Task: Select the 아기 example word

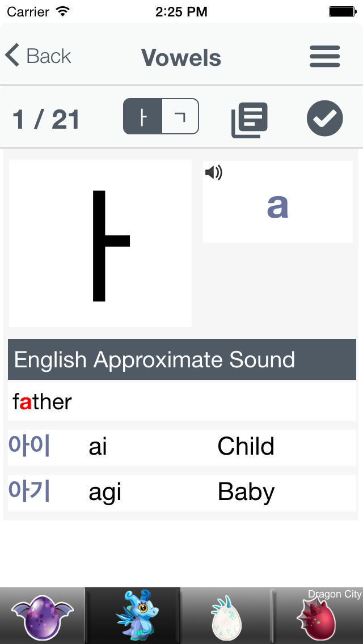Action: click(29, 491)
